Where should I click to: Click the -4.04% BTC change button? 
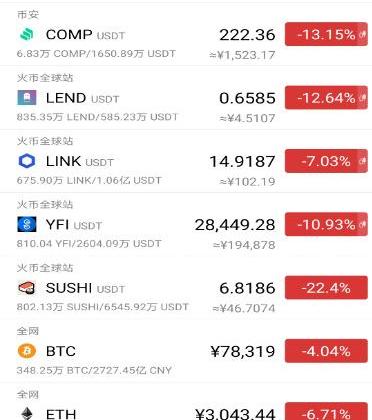pyautogui.click(x=326, y=351)
